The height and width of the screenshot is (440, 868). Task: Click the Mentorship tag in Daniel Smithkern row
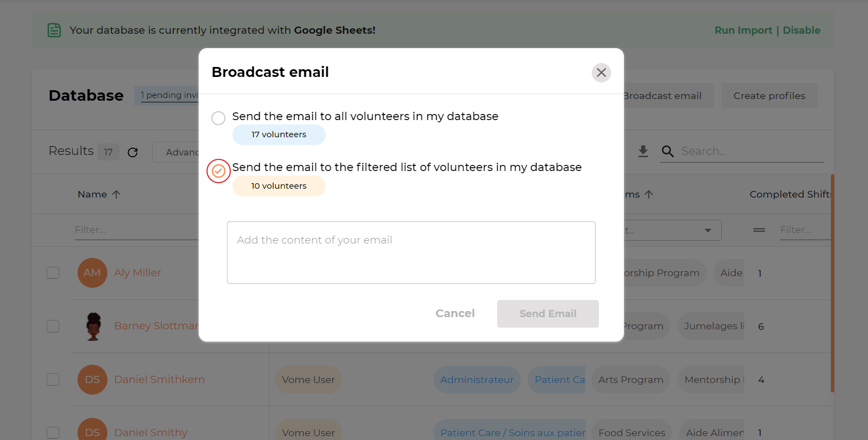[x=711, y=380]
